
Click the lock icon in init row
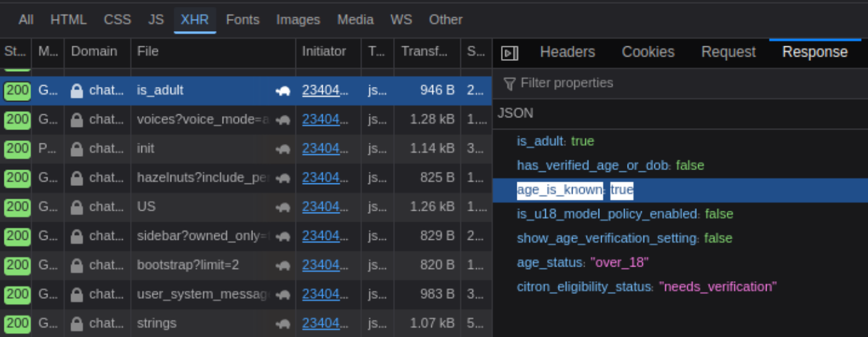point(77,149)
